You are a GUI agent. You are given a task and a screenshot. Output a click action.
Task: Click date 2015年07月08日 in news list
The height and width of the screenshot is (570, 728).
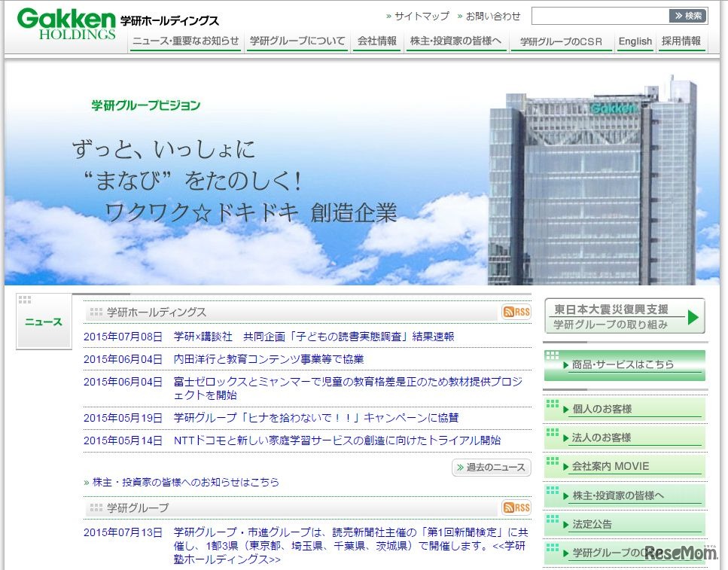[x=123, y=337]
